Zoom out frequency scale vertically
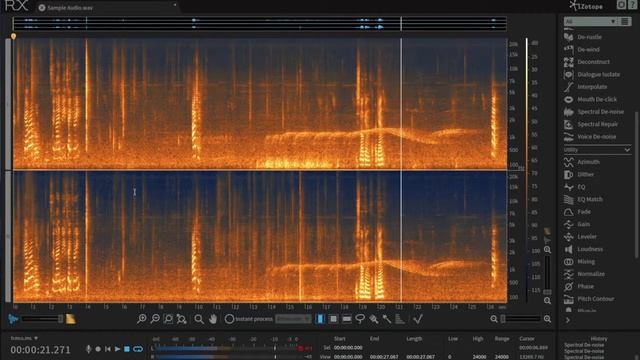This screenshot has width=640, height=360. (547, 301)
